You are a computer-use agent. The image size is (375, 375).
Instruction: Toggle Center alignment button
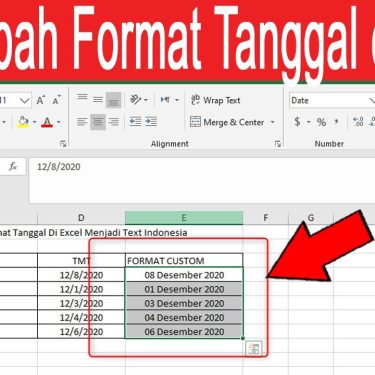pos(97,122)
